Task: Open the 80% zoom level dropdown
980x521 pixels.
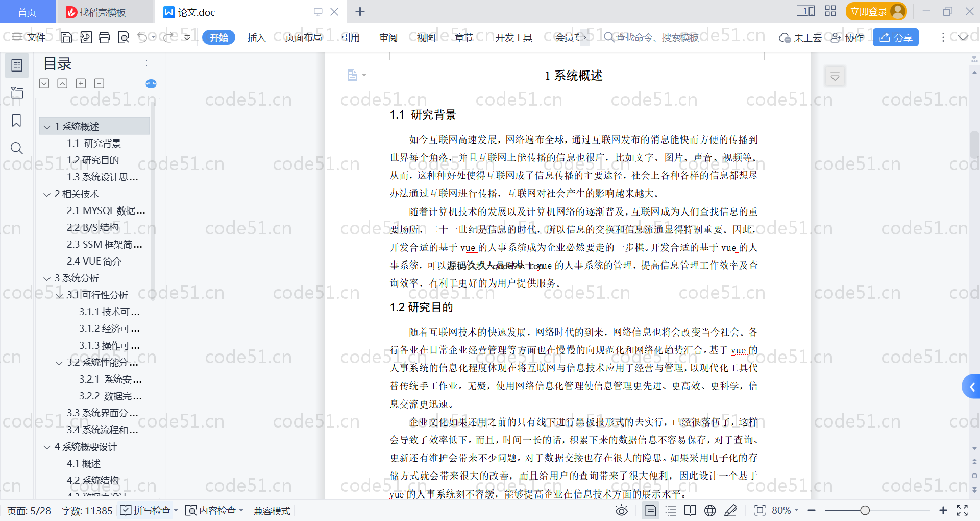Action: coord(785,510)
